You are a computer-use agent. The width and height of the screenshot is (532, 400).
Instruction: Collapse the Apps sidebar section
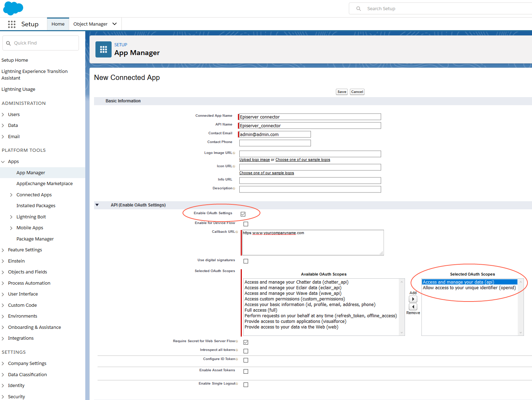4,161
